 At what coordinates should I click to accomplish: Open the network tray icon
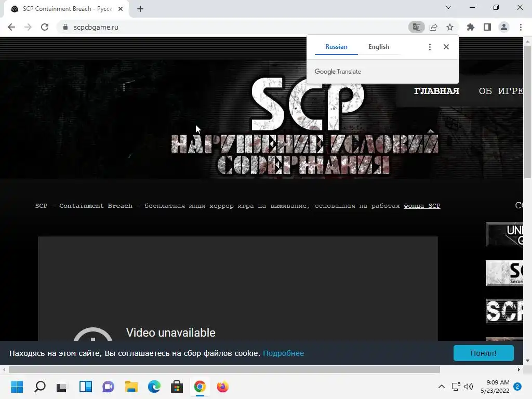click(456, 387)
